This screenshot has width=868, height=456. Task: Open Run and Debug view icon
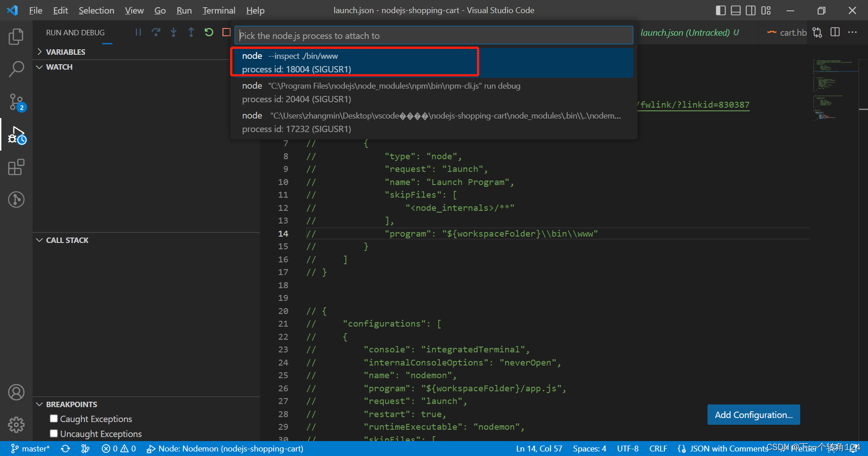pos(16,135)
